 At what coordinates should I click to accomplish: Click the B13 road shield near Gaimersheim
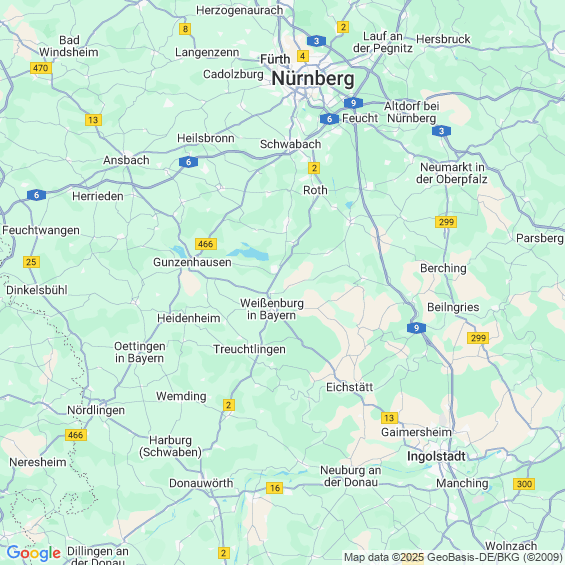click(390, 418)
